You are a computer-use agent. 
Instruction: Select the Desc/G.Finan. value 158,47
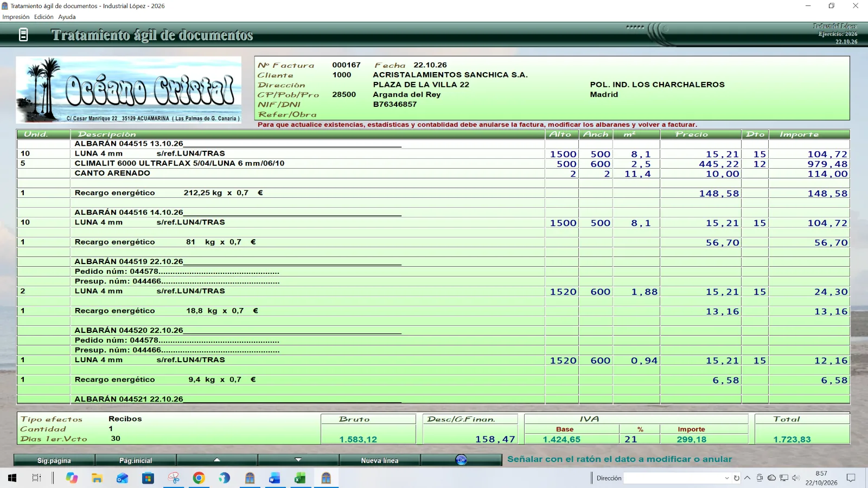(x=495, y=439)
